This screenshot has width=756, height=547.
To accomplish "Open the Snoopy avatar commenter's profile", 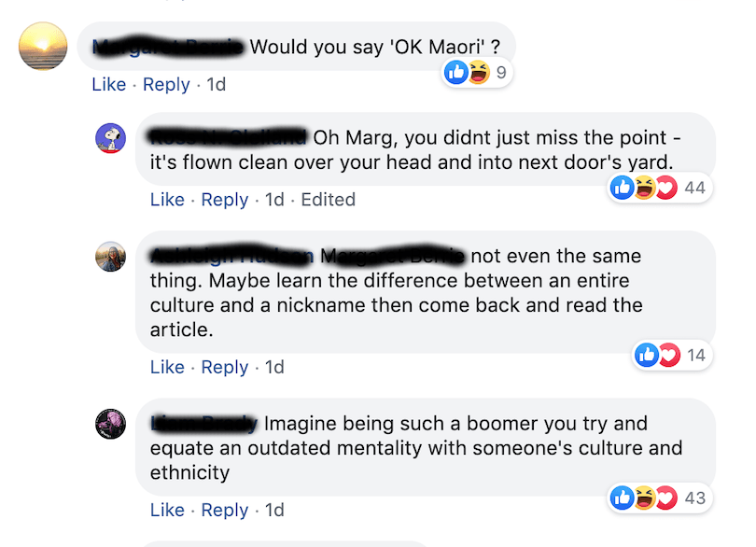I will coord(110,138).
